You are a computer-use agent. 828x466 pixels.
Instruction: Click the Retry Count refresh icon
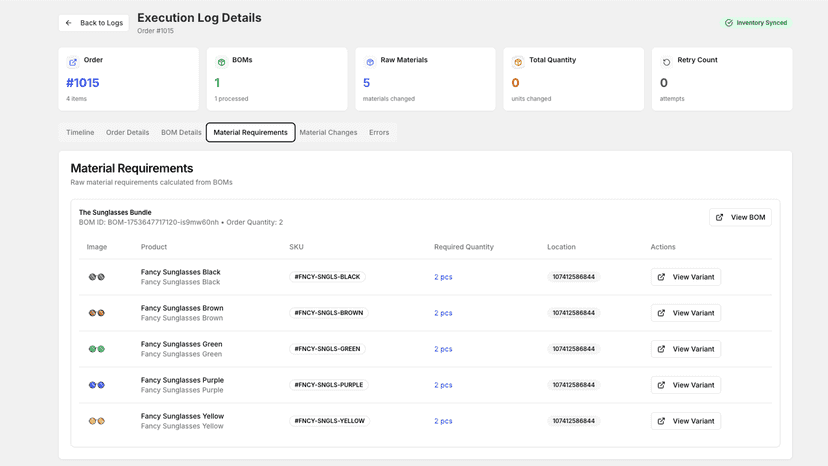pos(666,62)
